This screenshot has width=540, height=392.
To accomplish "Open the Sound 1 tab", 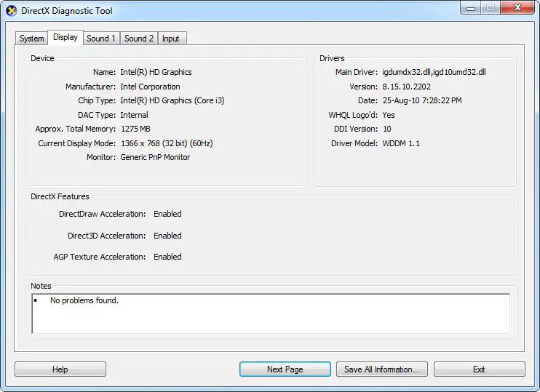I will (x=101, y=39).
